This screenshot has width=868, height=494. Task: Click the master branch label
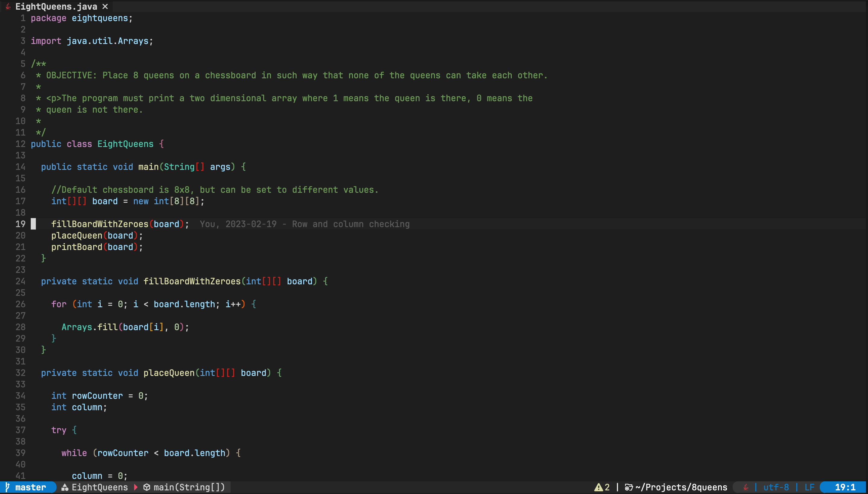coord(30,487)
